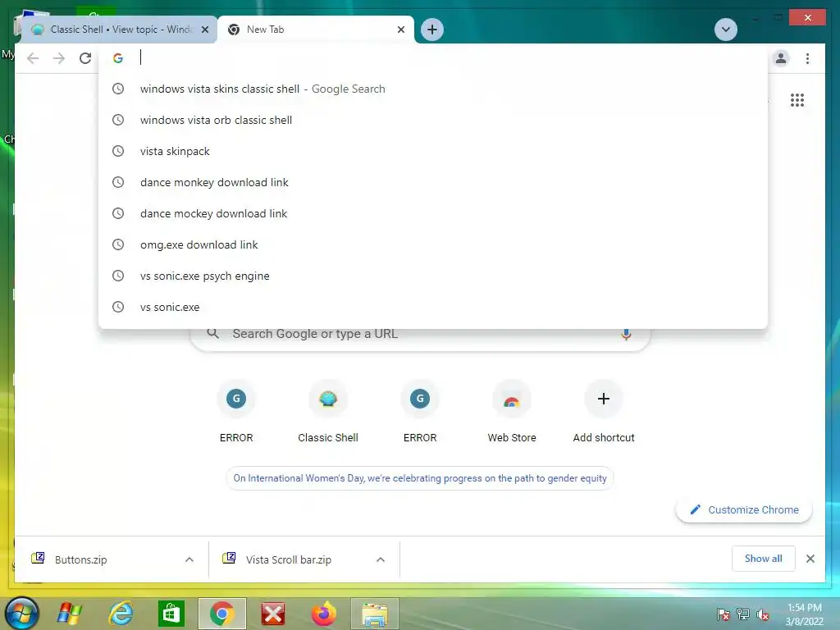This screenshot has width=840, height=630.
Task: Open the green Store taskbar icon
Action: (171, 614)
